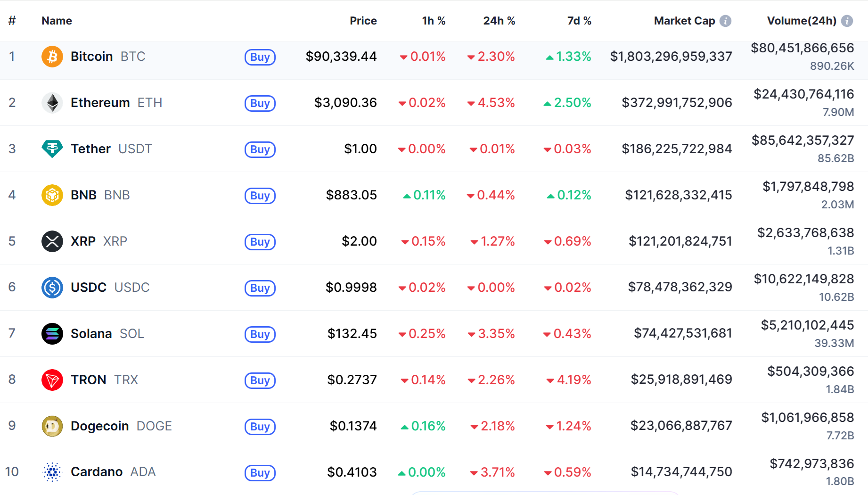
Task: Open the Ethereum ETH name link
Action: click(x=116, y=103)
